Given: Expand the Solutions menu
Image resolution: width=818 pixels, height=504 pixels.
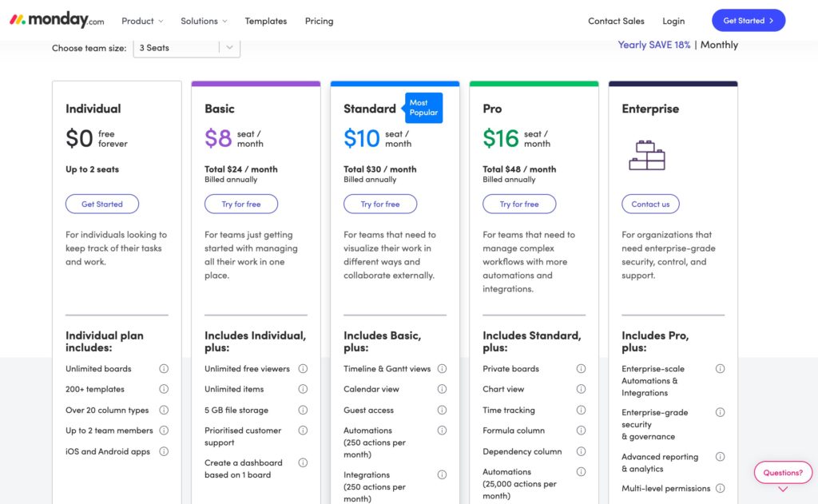Looking at the screenshot, I should pos(204,21).
